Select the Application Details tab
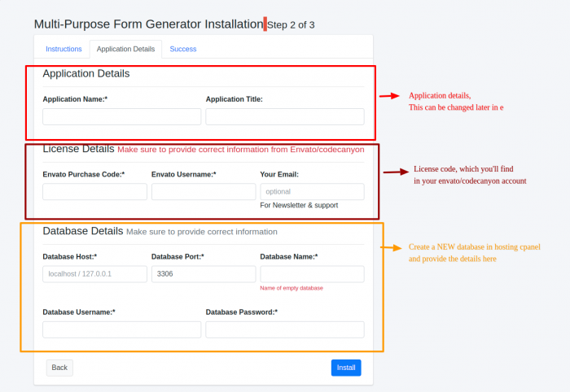The image size is (570, 392). pos(125,49)
